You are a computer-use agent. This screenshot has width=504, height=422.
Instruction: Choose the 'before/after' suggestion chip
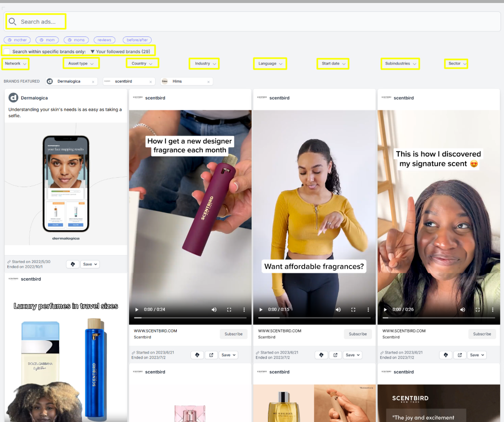pyautogui.click(x=137, y=40)
